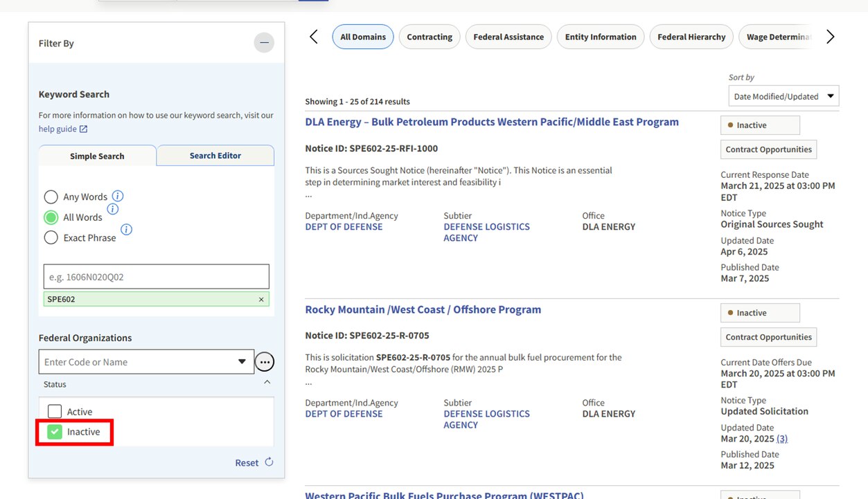Screen dimensions: 868x499
Task: Open the (3) updated versions link
Action: [782, 439]
